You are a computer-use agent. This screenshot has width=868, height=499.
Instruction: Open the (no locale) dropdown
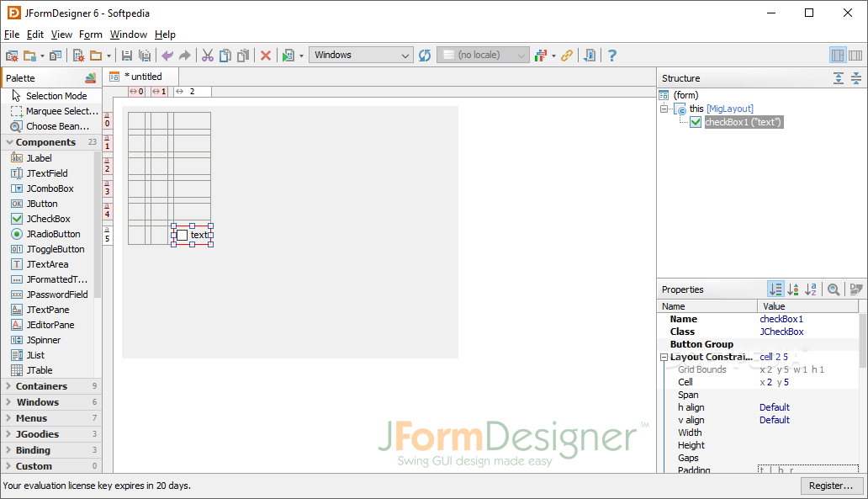tap(482, 55)
